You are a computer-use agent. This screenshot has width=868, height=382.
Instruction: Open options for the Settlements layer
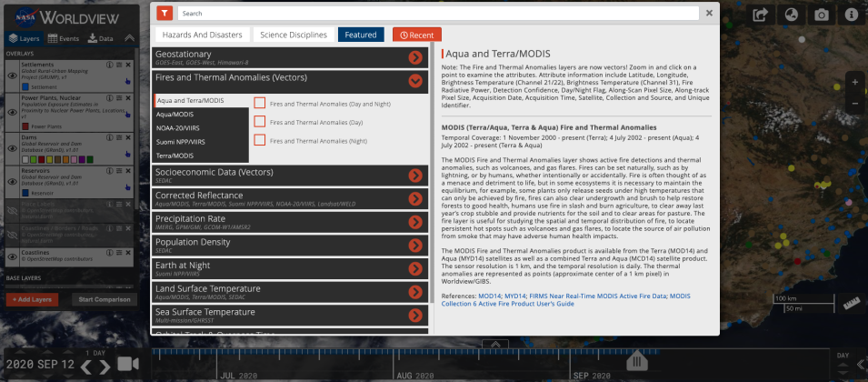point(119,65)
